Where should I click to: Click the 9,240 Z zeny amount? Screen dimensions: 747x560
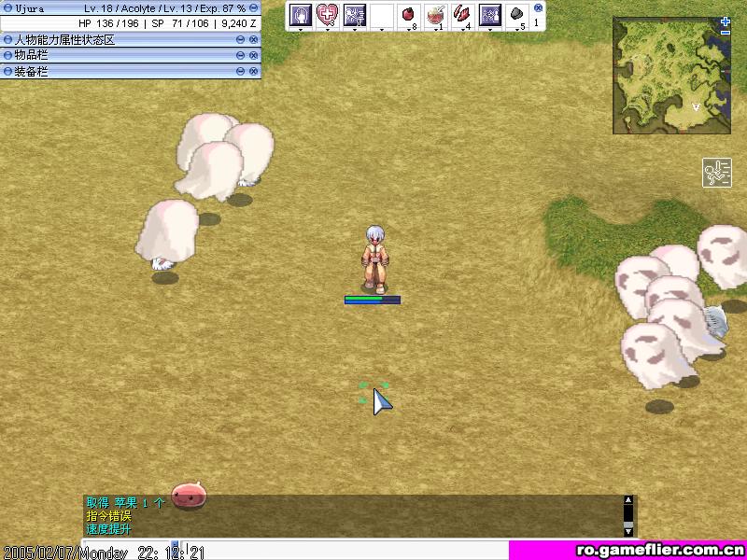239,23
